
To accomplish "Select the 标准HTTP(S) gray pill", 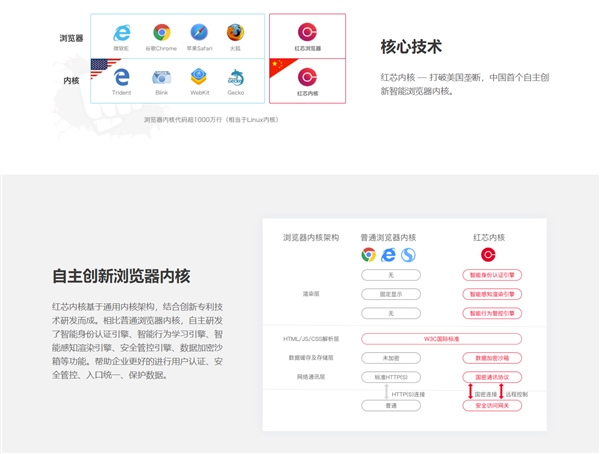I will 391,377.
